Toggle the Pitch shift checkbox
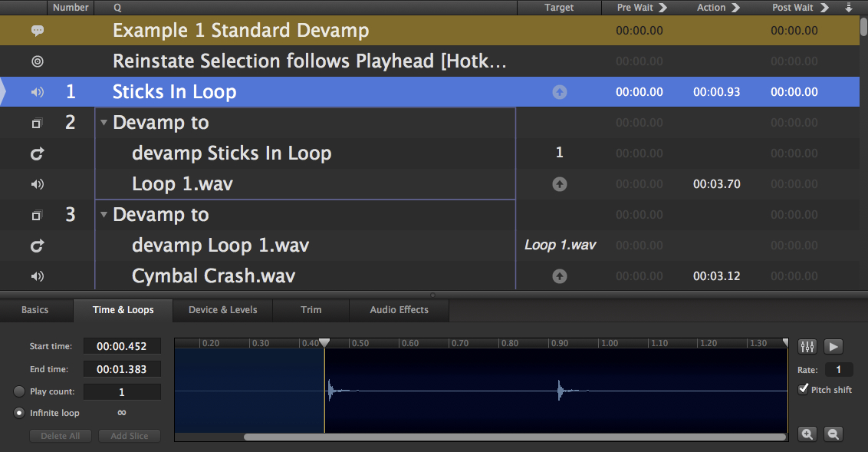 coord(804,389)
